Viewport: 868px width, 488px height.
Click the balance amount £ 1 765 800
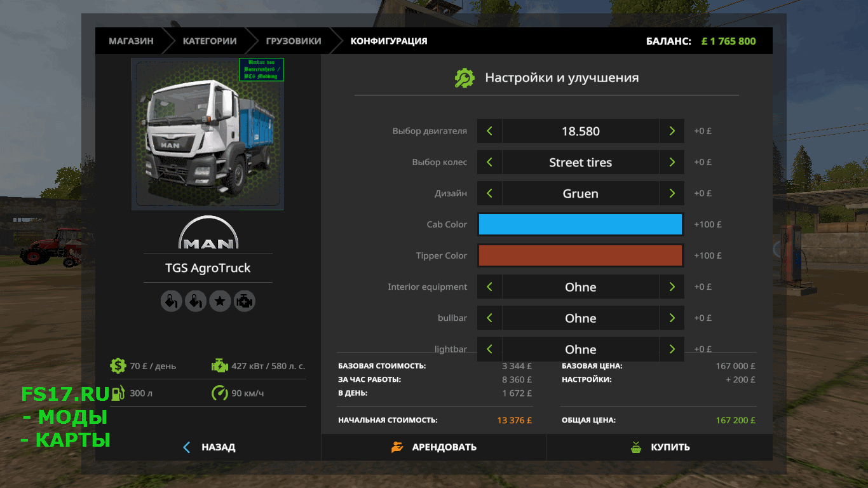728,41
